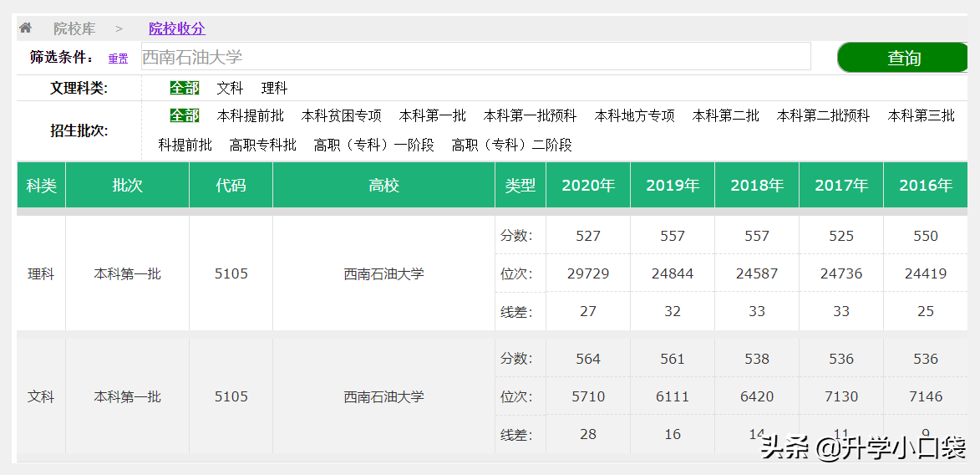The height and width of the screenshot is (475, 980).
Task: Click the 文科 2018 rank 6420
Action: point(757,396)
